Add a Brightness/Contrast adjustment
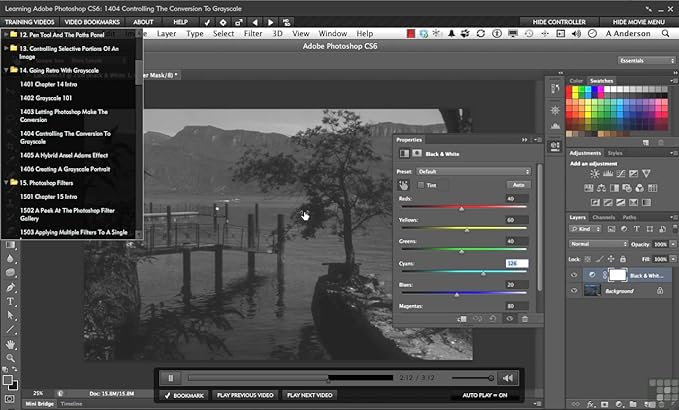This screenshot has width=679, height=410. click(x=595, y=174)
